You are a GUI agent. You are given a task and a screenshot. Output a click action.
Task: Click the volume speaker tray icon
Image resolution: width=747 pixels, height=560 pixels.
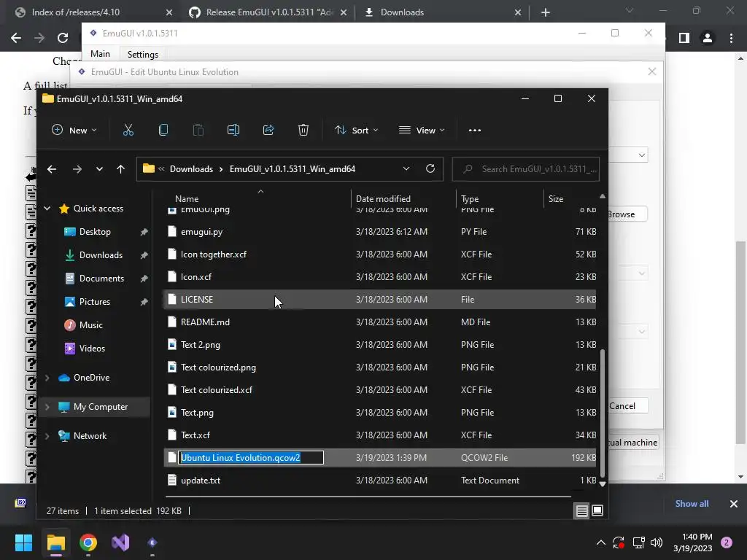(x=657, y=542)
